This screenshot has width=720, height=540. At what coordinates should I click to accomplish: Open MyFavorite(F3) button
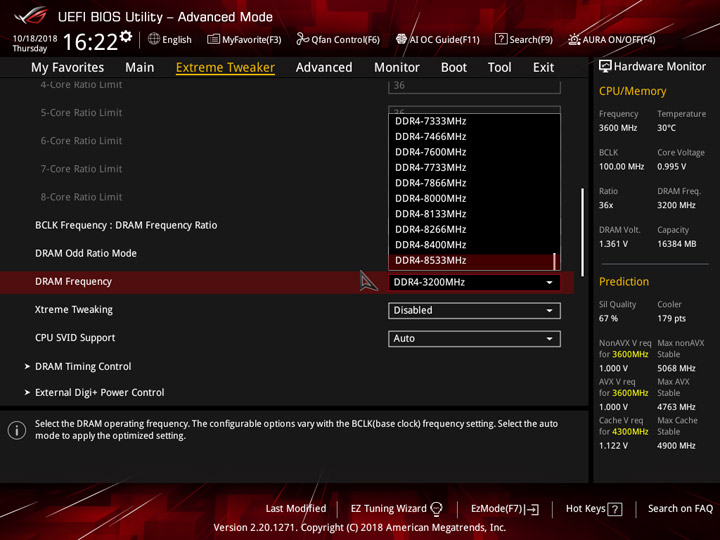tap(244, 39)
